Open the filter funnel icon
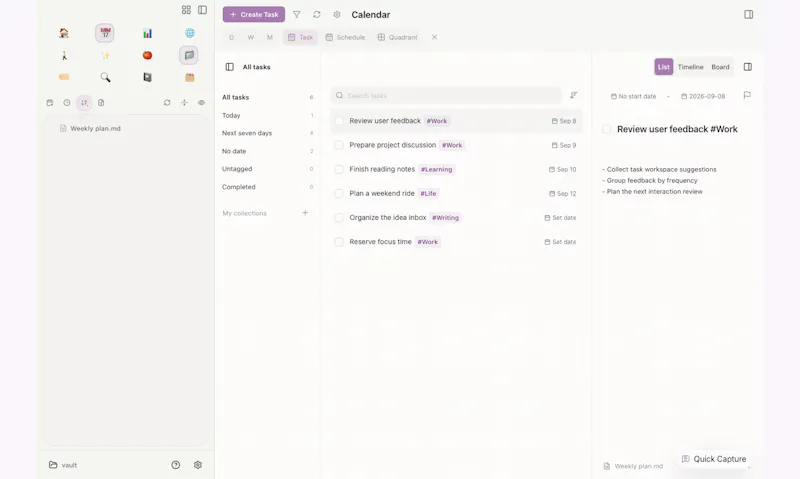800x479 pixels. click(x=296, y=14)
